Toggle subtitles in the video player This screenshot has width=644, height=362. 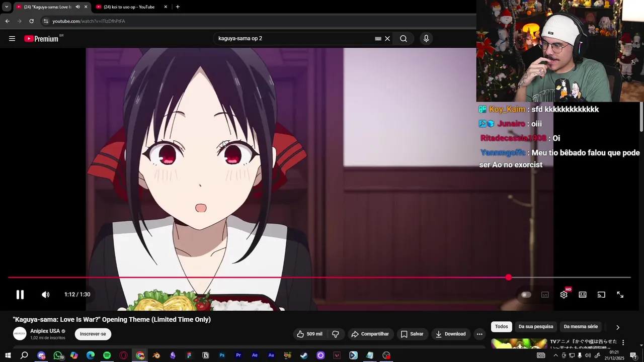tap(545, 295)
